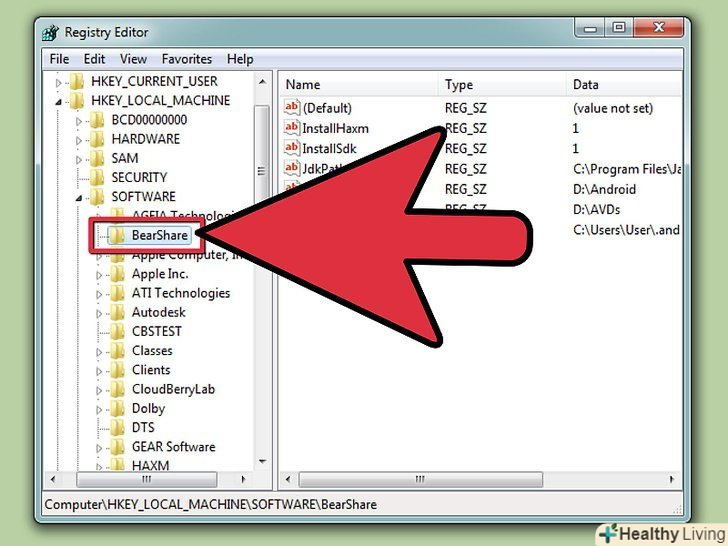728x546 pixels.
Task: Click values pane horizontal scroll right arrow
Action: pos(672,480)
